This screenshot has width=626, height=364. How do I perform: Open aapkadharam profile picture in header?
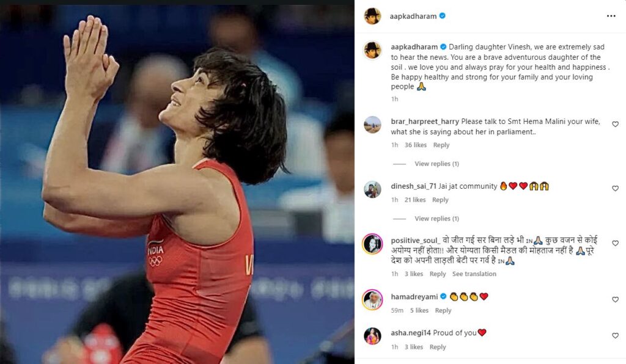(x=372, y=16)
